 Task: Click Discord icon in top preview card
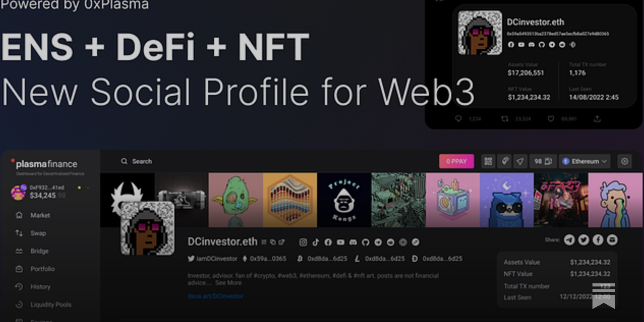tap(531, 45)
